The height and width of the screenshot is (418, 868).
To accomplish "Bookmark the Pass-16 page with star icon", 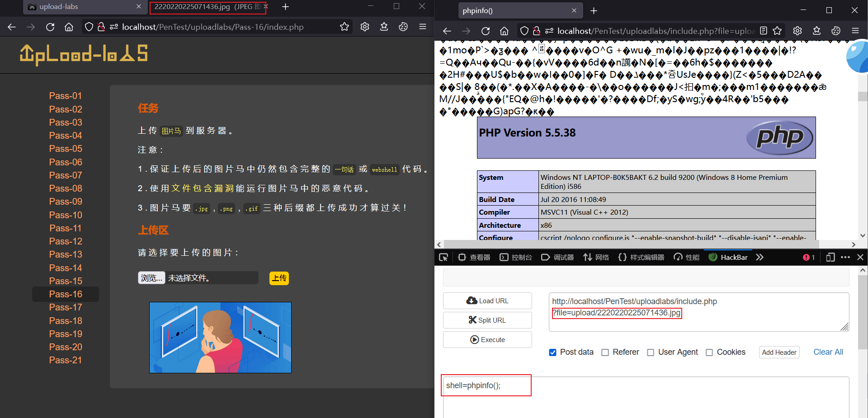I will pos(344,27).
